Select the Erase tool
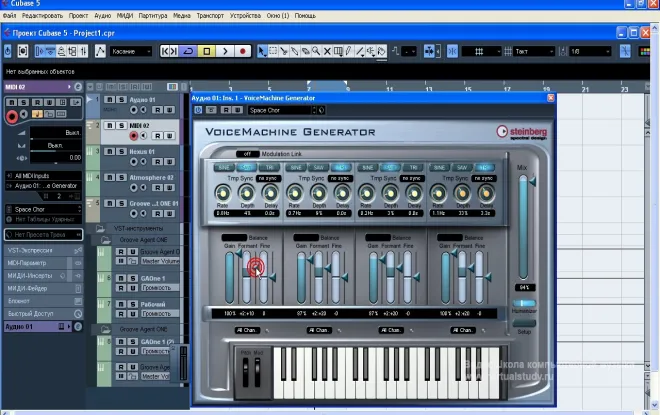The height and width of the screenshot is (415, 660). (x=305, y=51)
